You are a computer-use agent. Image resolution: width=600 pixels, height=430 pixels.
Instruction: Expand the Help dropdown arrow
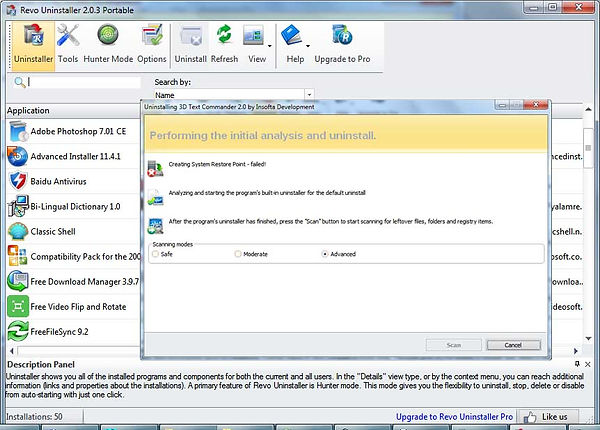(x=308, y=46)
